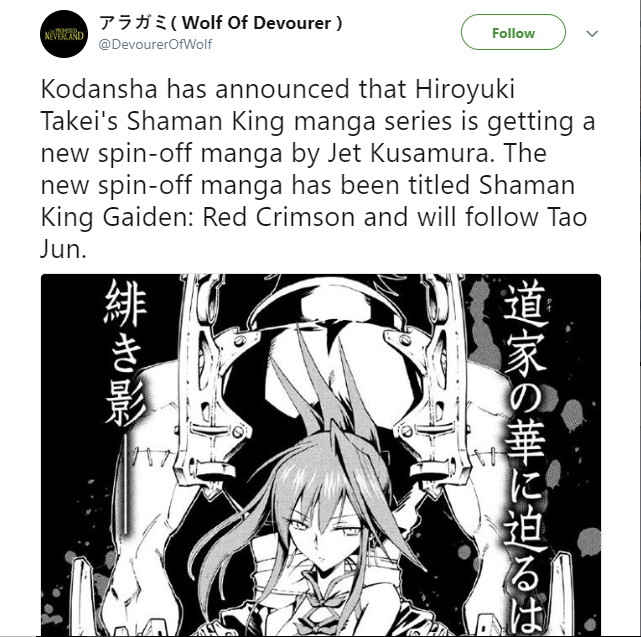This screenshot has width=641, height=637.
Task: Click the Follow button
Action: click(513, 32)
